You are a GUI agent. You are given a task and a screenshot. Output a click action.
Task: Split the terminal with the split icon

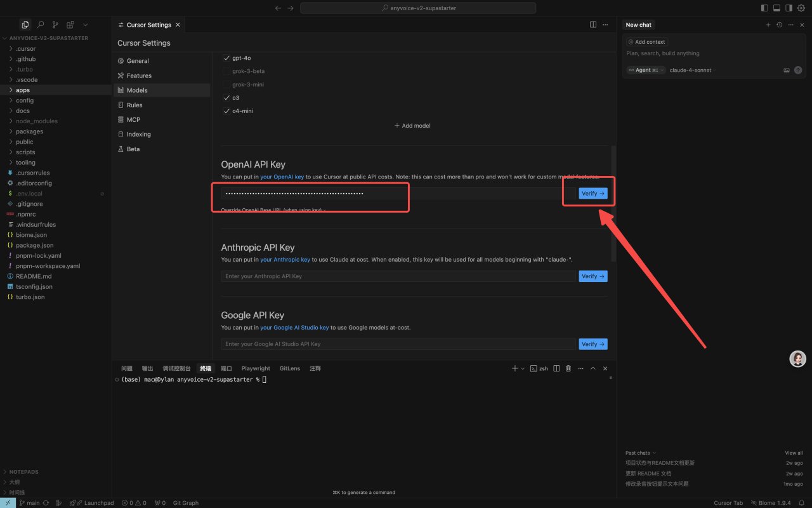pyautogui.click(x=556, y=368)
